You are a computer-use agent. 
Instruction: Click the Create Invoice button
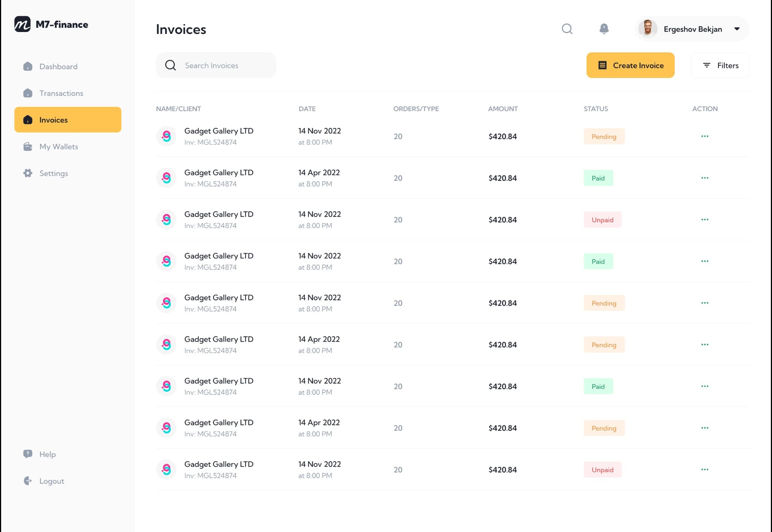tap(630, 65)
